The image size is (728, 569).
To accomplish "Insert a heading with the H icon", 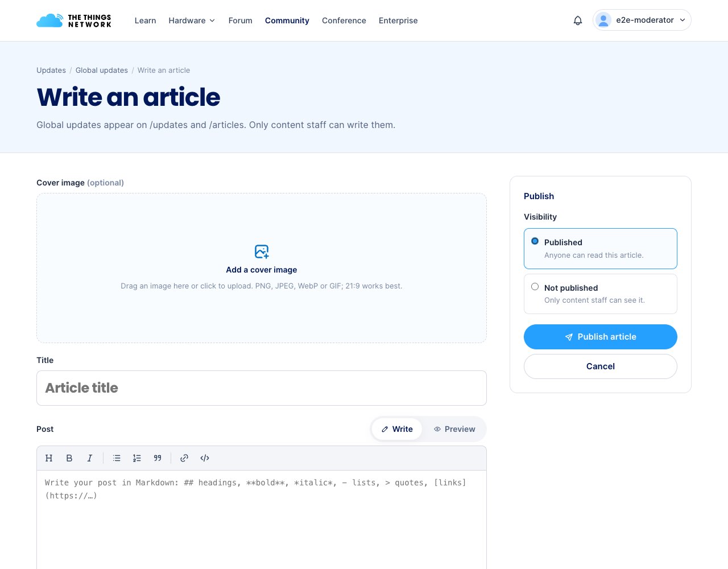I will [49, 458].
